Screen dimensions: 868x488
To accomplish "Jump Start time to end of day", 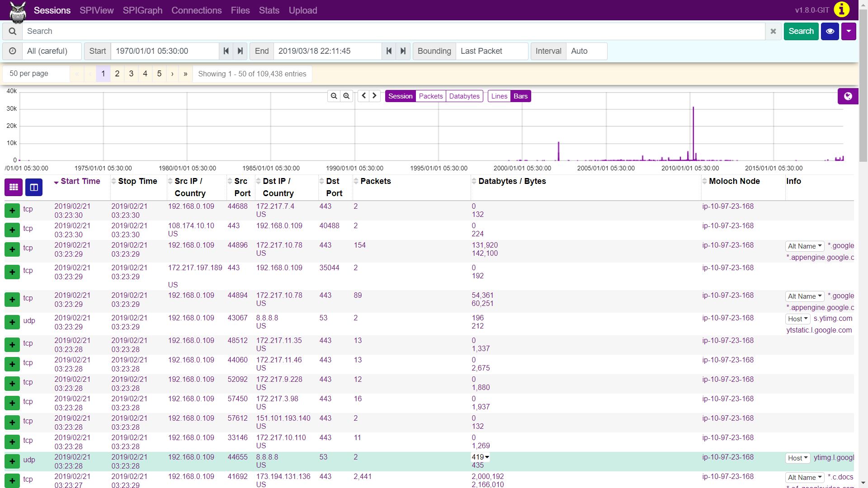I will point(241,51).
